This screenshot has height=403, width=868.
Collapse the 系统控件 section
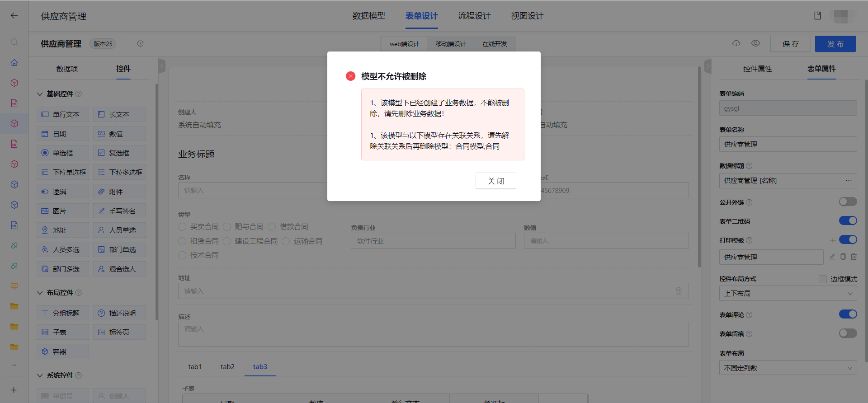click(40, 375)
